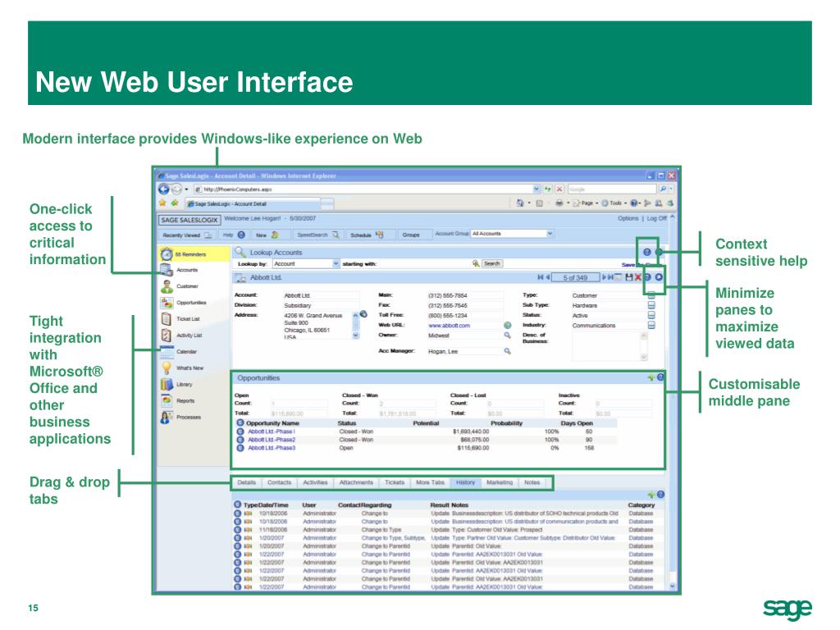
Task: Open the Ticket List sidebar item
Action: click(x=180, y=319)
